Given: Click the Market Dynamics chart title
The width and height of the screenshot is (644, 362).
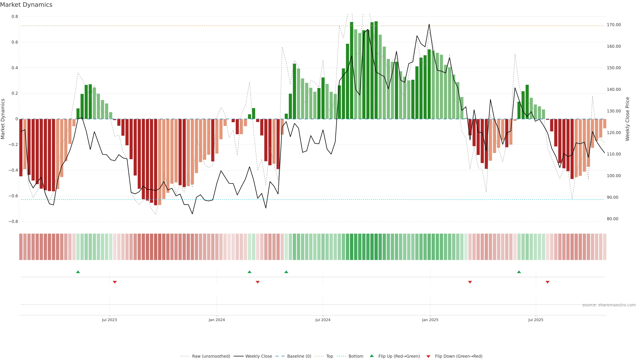Looking at the screenshot, I should point(26,5).
